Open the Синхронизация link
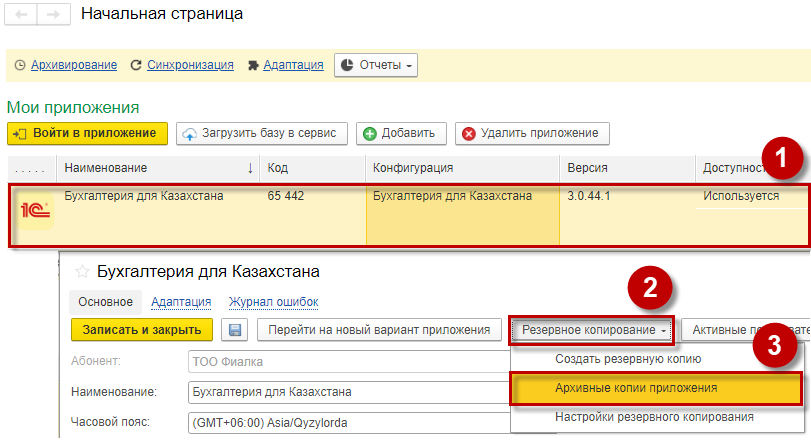Screen dimensions: 811x440 pos(190,65)
